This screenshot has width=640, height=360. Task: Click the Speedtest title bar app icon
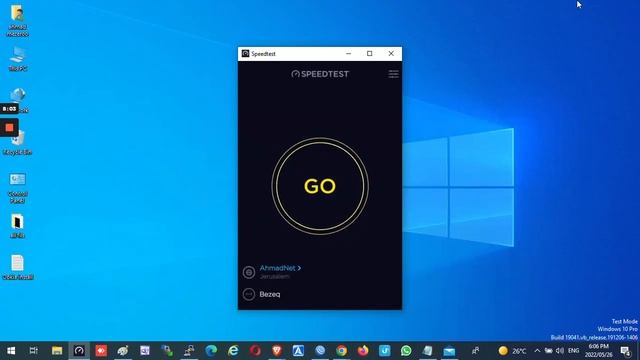pyautogui.click(x=245, y=53)
